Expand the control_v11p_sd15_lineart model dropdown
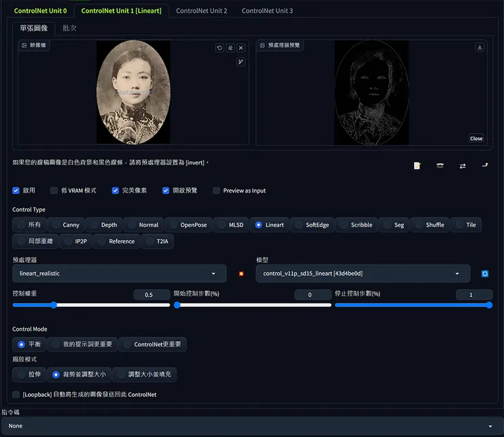Image resolution: width=504 pixels, height=437 pixels. pos(362,274)
